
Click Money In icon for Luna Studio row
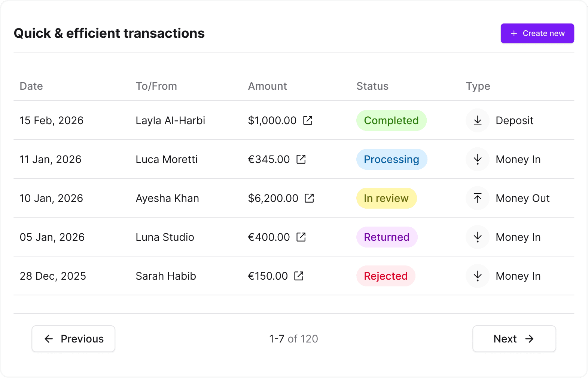pos(478,237)
